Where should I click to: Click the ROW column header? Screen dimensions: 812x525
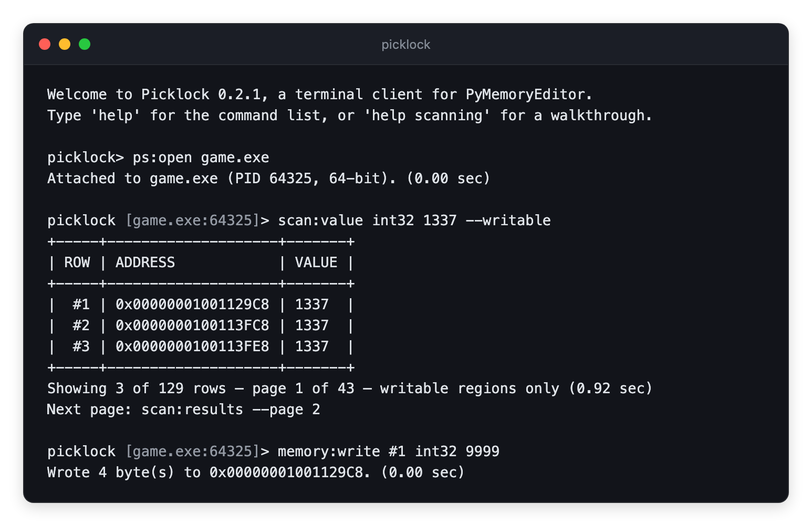point(77,262)
